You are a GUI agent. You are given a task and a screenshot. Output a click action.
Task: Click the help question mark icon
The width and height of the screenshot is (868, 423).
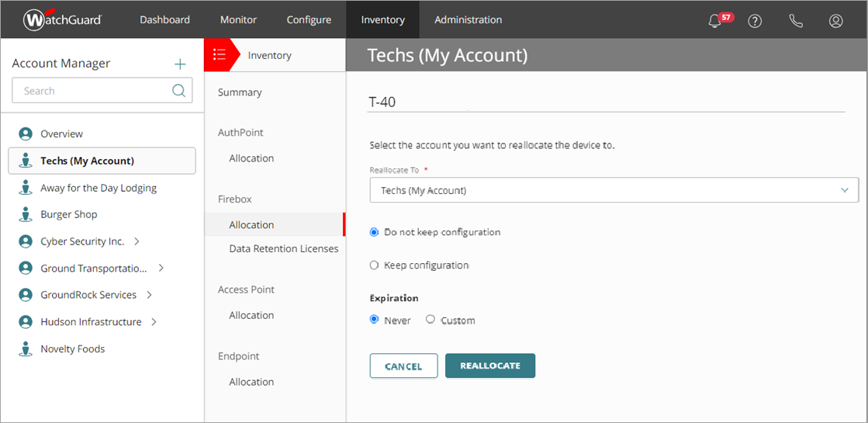[x=755, y=21]
